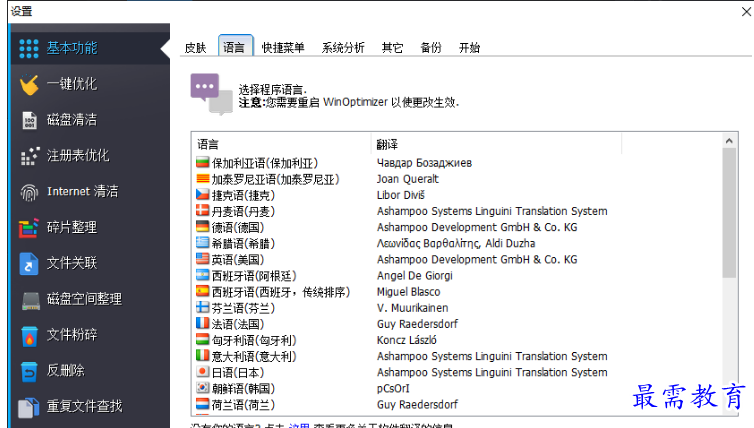Select the 法语(法国) language row
Image resolution: width=754 pixels, height=428 pixels.
[457, 324]
